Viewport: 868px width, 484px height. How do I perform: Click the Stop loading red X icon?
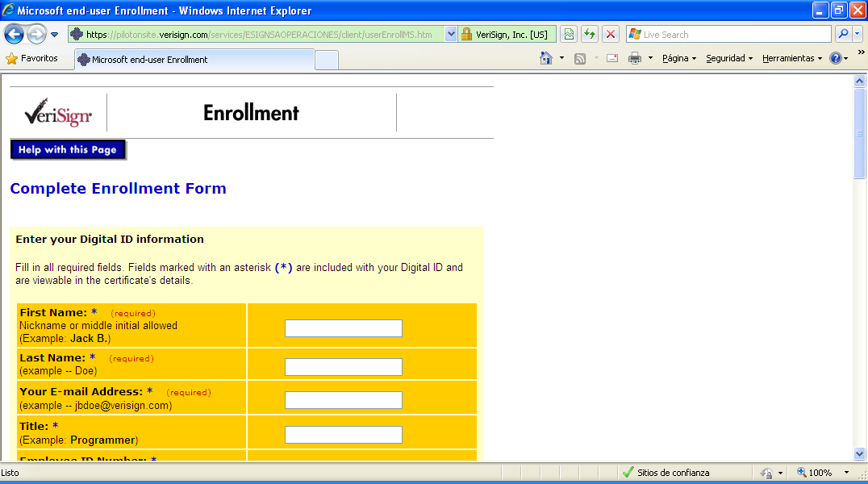[x=611, y=35]
